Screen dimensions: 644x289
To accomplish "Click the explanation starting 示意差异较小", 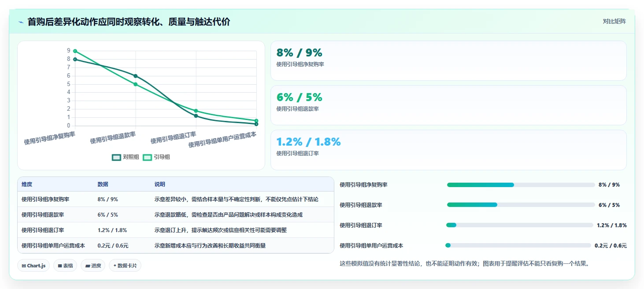I will tap(236, 199).
